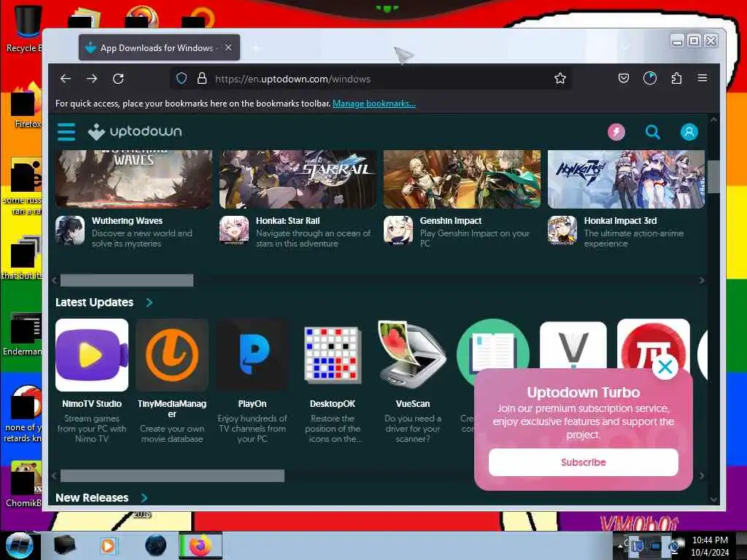This screenshot has width=747, height=560.
Task: Open the Pocket save icon
Action: coord(624,78)
